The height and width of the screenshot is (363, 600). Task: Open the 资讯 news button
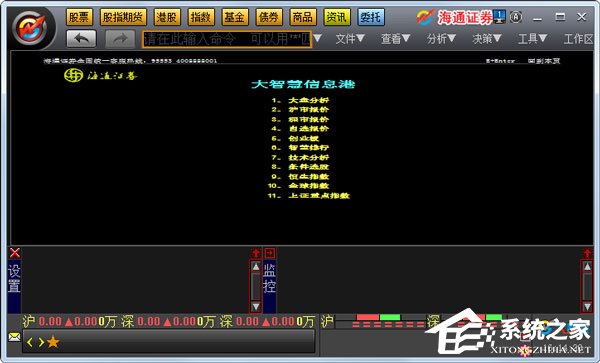pos(337,17)
